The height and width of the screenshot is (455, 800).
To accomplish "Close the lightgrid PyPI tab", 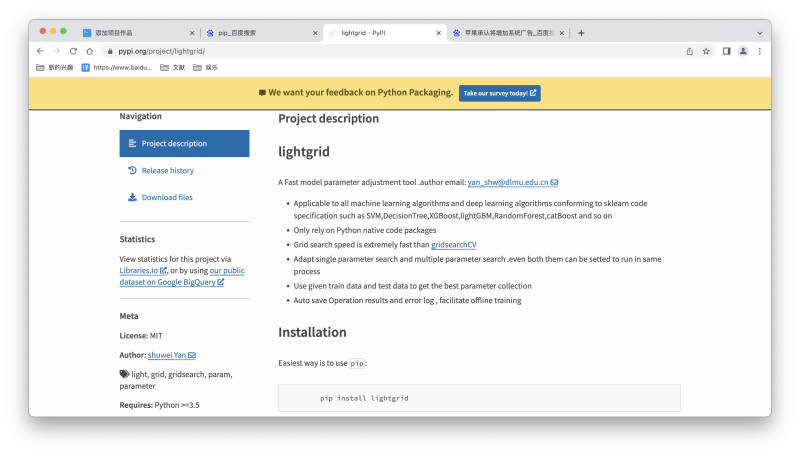I will click(438, 33).
